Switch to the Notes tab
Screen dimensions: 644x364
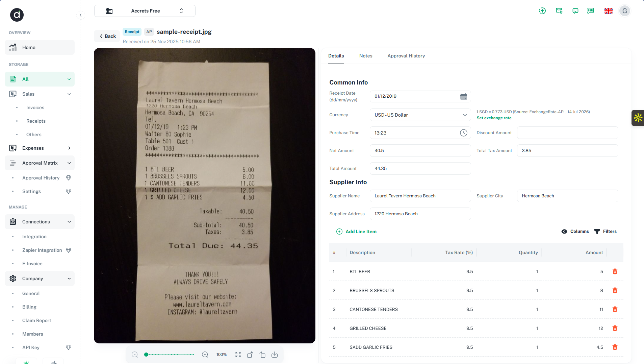[366, 56]
